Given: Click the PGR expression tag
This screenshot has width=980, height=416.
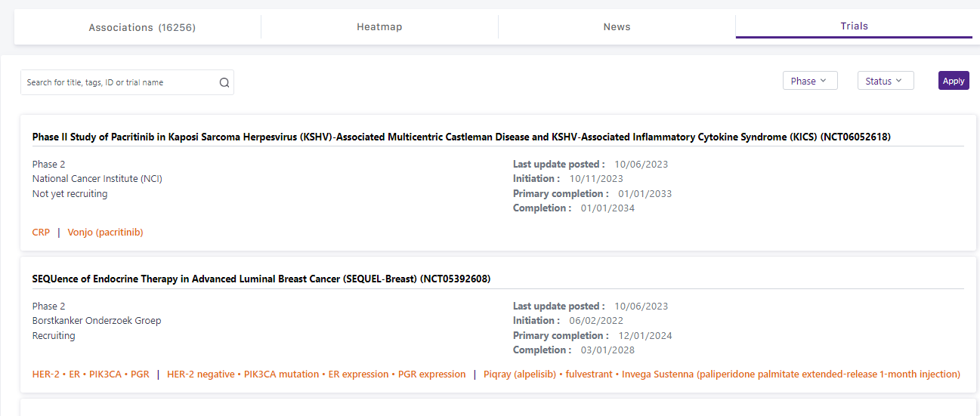Looking at the screenshot, I should 431,374.
